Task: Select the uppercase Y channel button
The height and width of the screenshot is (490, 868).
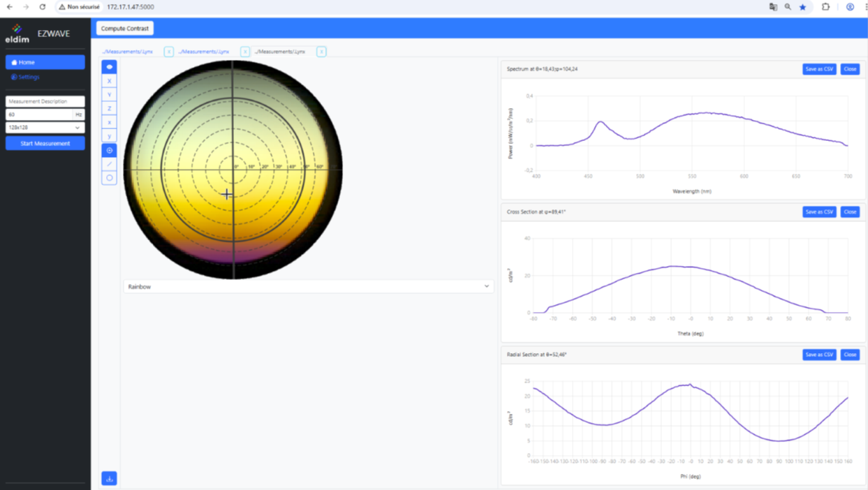Action: (110, 94)
